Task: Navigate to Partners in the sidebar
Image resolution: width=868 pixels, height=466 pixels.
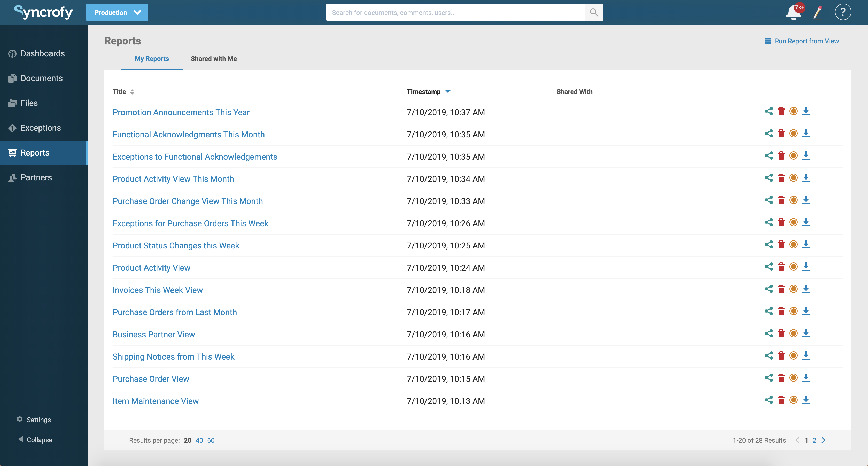Action: point(36,177)
